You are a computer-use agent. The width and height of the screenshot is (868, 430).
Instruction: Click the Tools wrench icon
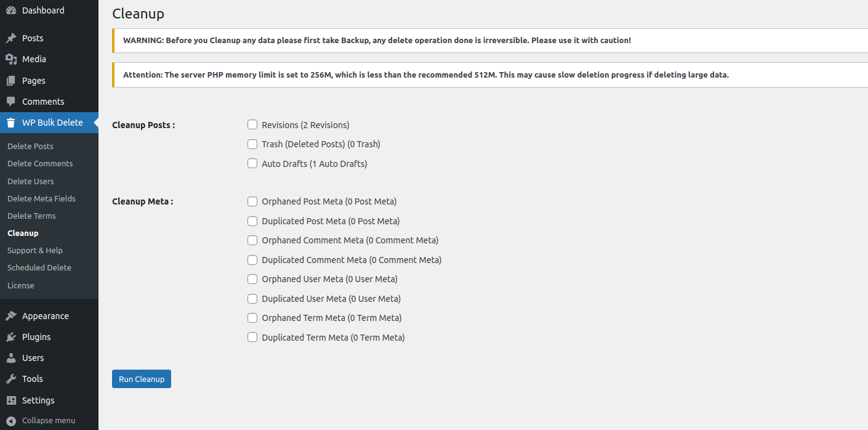tap(11, 379)
